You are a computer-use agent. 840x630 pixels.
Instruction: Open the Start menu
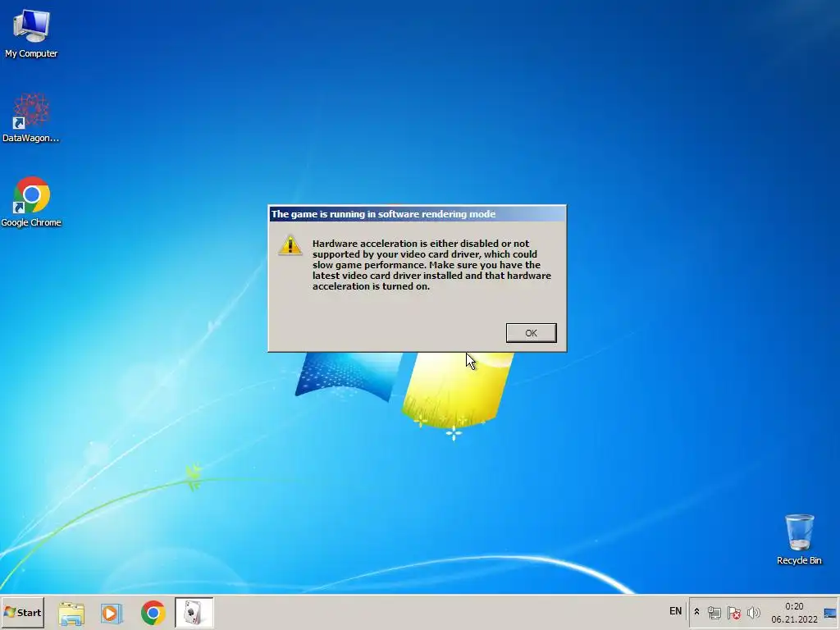tap(22, 612)
